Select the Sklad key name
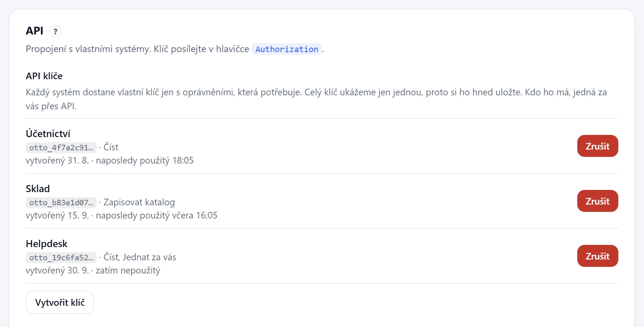This screenshot has width=644, height=327. coord(38,188)
